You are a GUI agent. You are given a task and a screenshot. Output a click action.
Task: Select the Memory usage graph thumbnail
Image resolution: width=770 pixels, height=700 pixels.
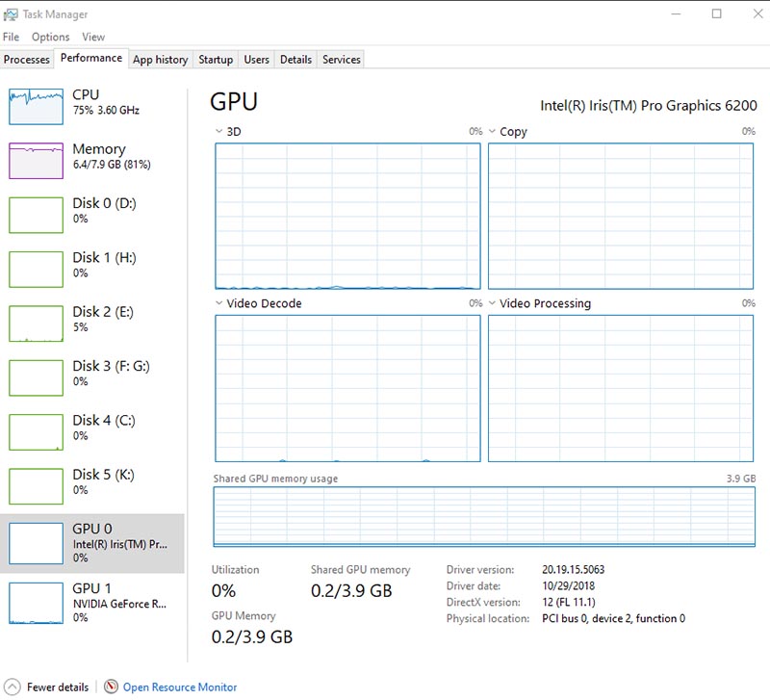click(36, 160)
